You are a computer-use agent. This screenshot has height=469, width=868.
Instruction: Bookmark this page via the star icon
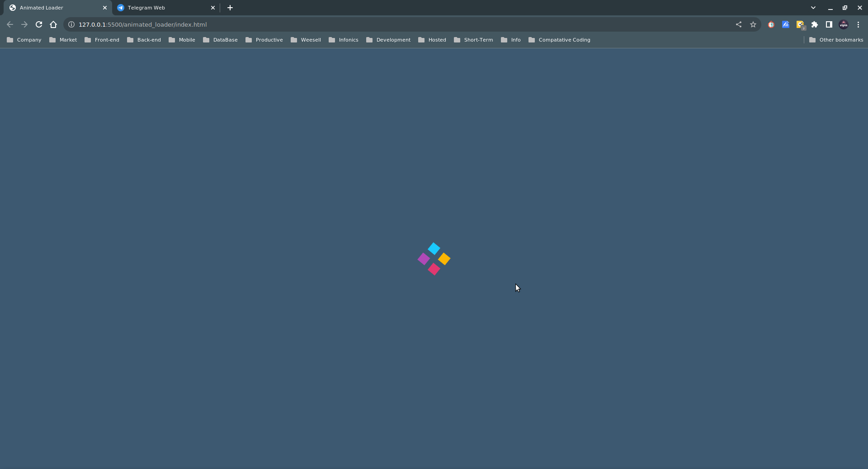click(753, 24)
